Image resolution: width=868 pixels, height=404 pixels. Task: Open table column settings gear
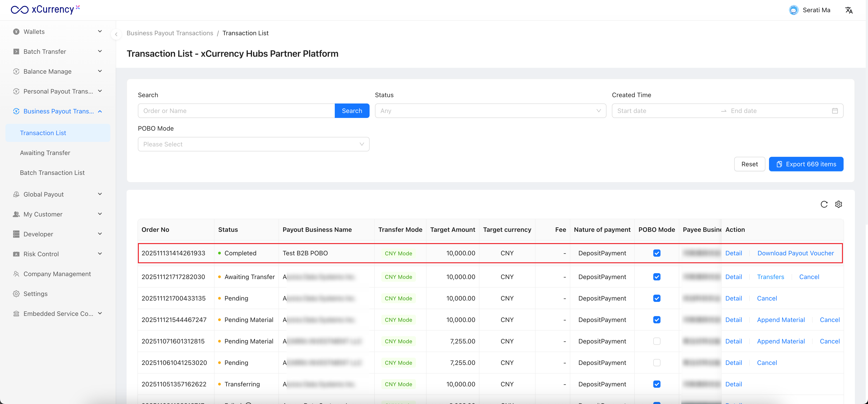[x=838, y=204]
